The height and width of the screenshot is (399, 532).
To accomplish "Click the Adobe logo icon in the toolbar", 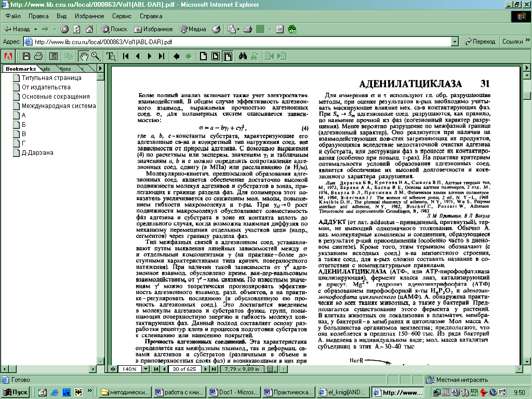I will click(x=8, y=56).
